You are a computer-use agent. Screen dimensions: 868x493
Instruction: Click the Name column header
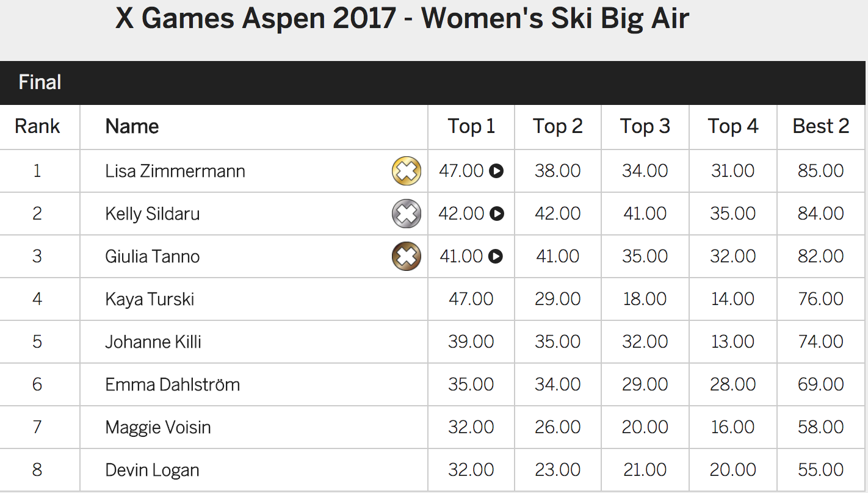132,126
